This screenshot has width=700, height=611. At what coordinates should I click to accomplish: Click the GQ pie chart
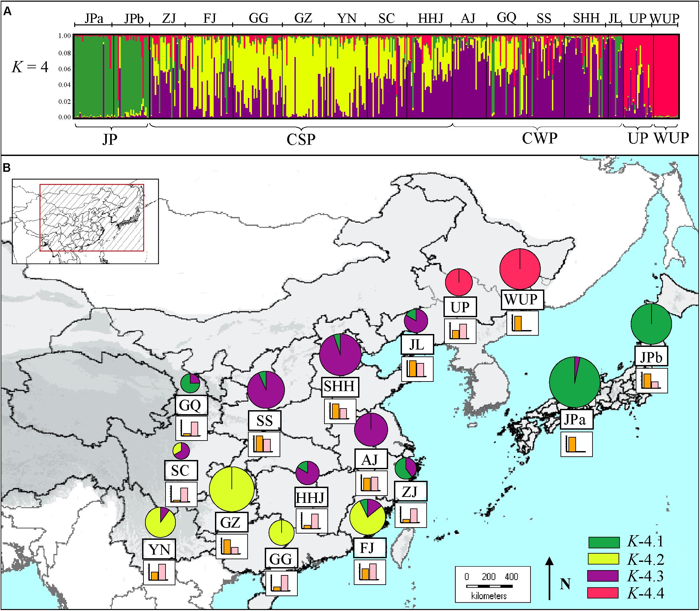point(190,383)
